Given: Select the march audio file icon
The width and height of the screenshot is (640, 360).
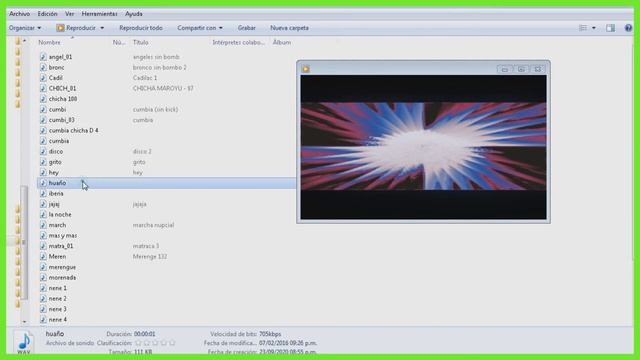Looking at the screenshot, I should (x=43, y=225).
